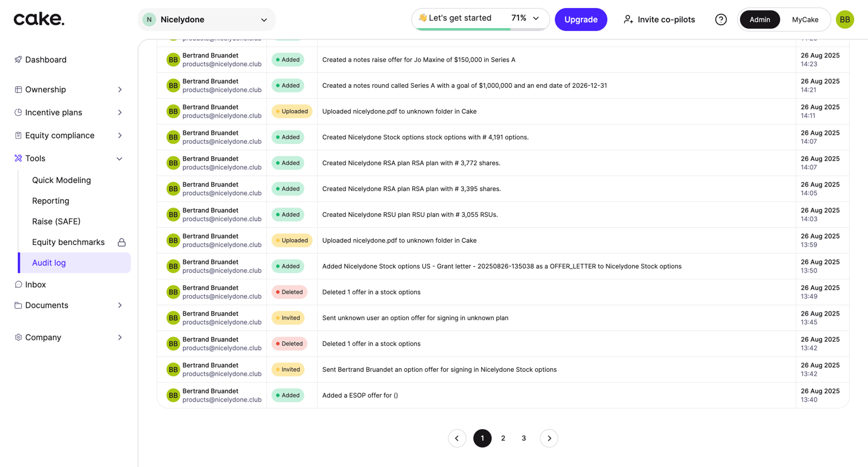Click 'Sent Bertrand Bruandet an option offer' entry
The width and height of the screenshot is (868, 467).
[x=439, y=369]
